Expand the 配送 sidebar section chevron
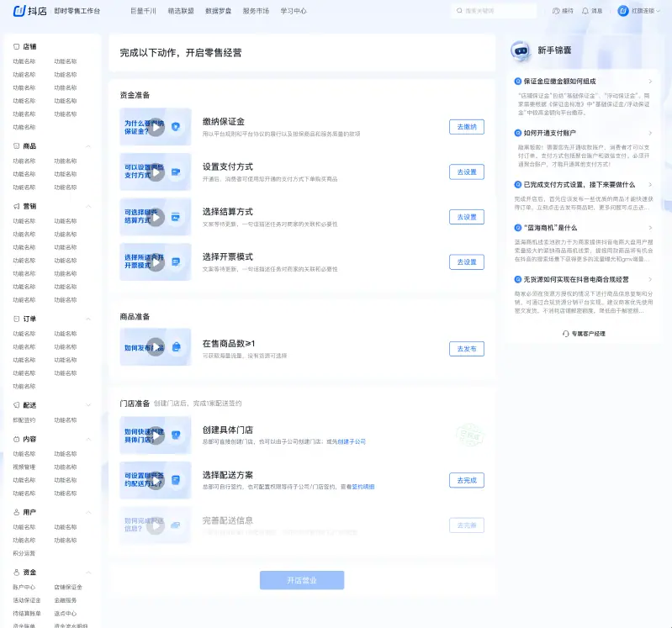Viewport: 672px width, 628px height. point(88,405)
